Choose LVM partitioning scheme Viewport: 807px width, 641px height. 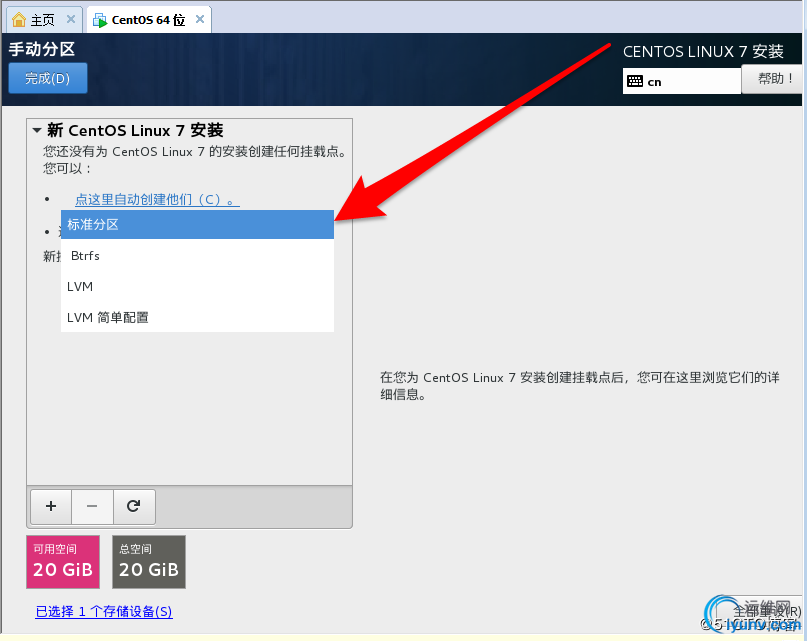pos(198,287)
